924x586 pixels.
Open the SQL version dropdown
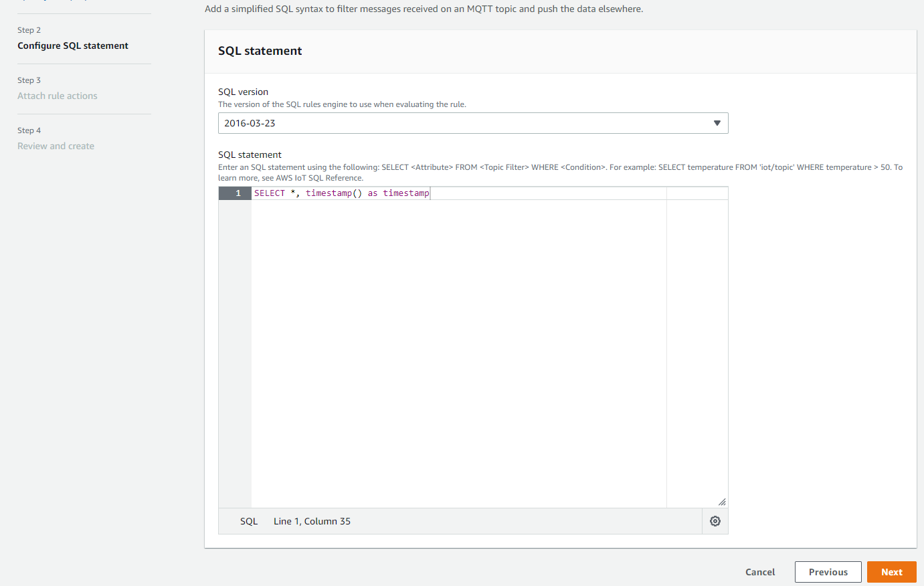pyautogui.click(x=473, y=123)
